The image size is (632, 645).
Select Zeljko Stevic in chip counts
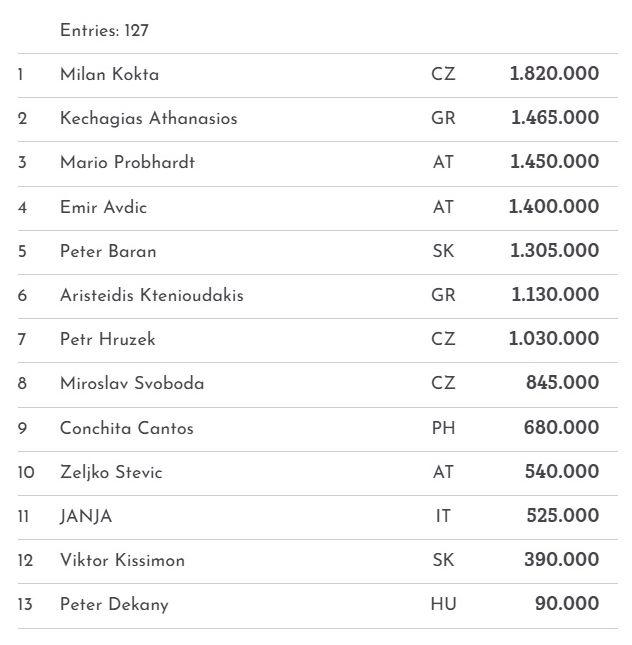click(x=110, y=472)
